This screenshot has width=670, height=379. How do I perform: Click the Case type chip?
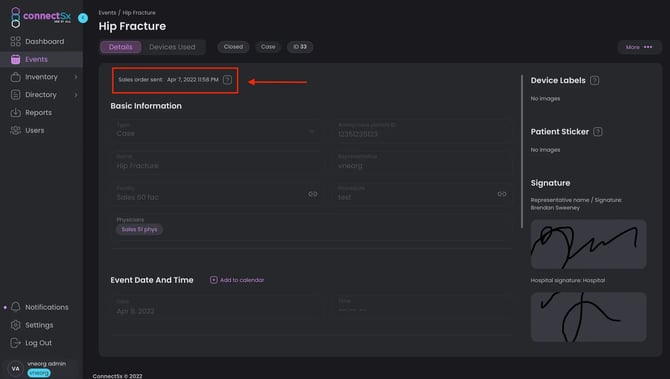point(268,47)
